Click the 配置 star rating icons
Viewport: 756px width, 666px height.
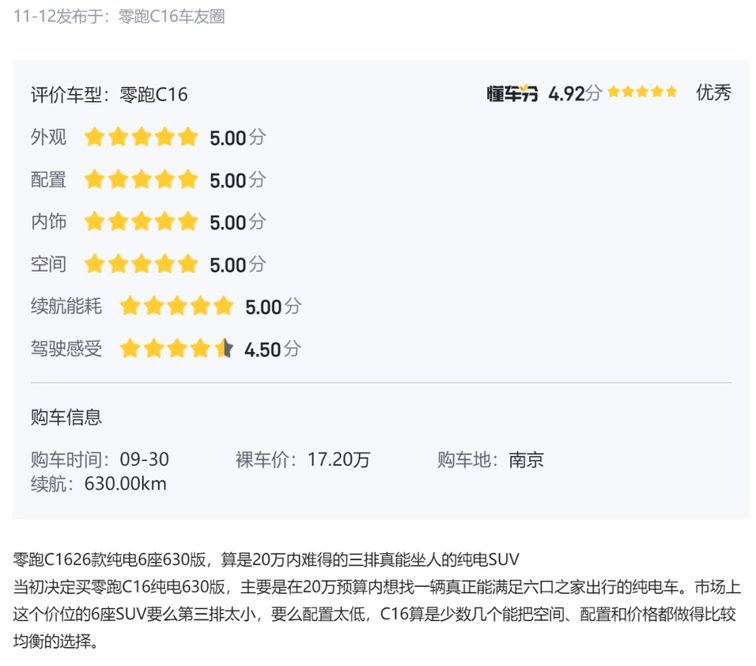[141, 180]
